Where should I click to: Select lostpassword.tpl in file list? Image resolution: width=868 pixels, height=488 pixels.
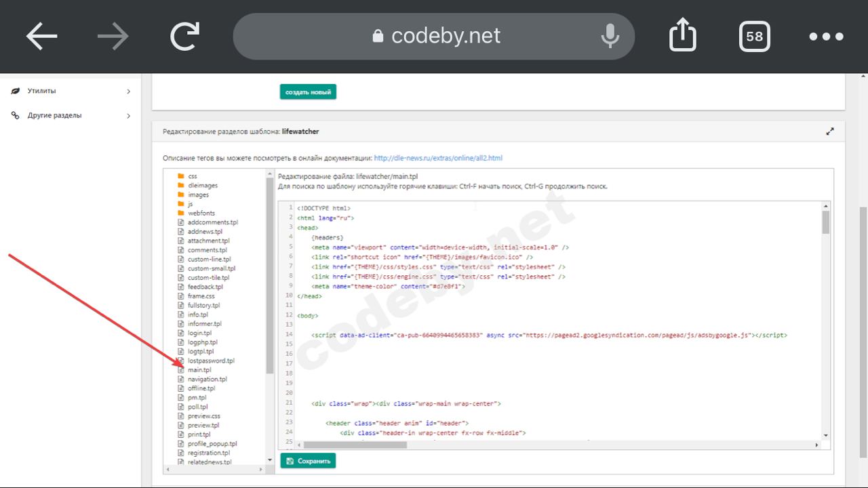pos(211,361)
